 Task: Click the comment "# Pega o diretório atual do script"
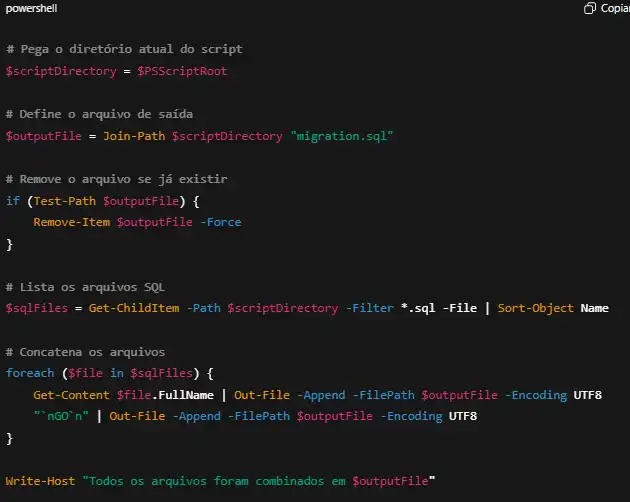(x=124, y=49)
